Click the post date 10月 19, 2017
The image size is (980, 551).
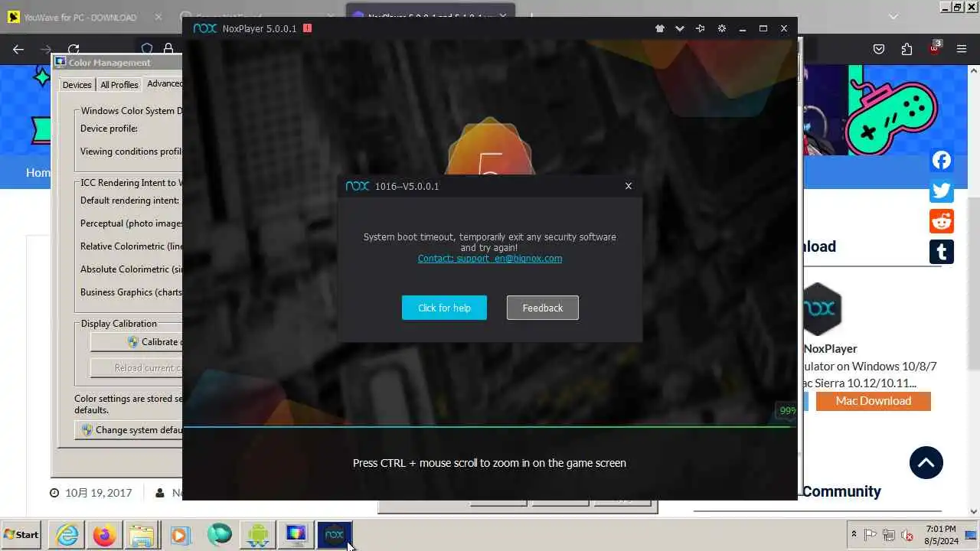(x=98, y=493)
